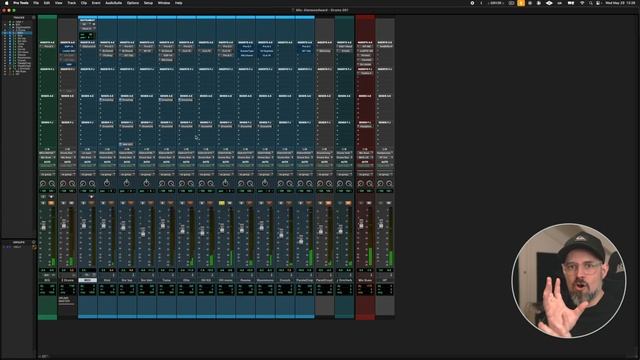
Task: Select left pan knob on Toms track
Action: [x=162, y=184]
